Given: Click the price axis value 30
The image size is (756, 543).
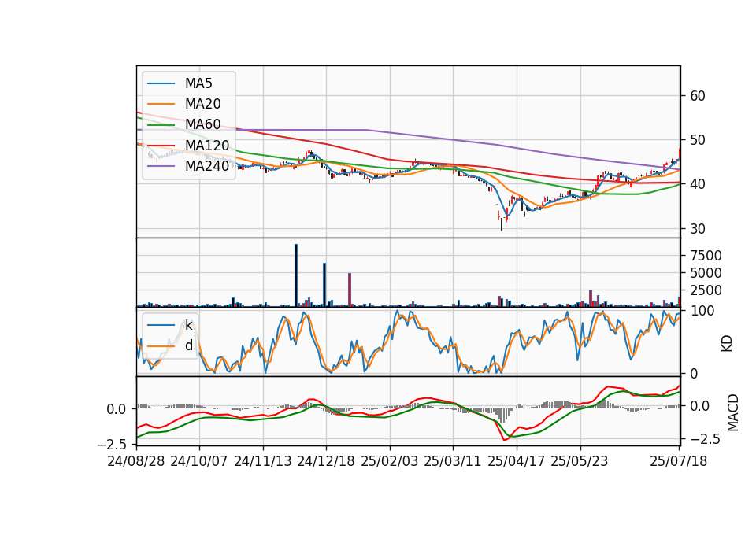Looking at the screenshot, I should coord(697,229).
